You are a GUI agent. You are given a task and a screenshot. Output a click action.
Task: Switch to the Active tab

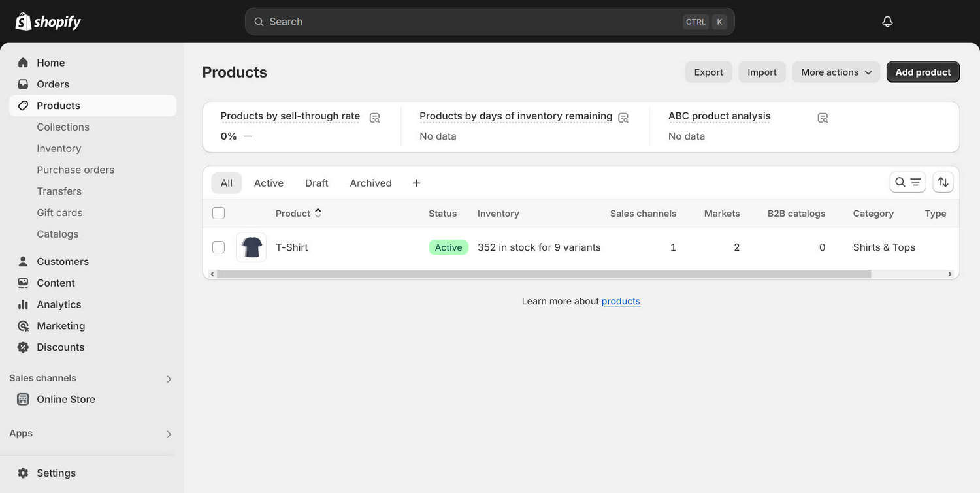269,183
